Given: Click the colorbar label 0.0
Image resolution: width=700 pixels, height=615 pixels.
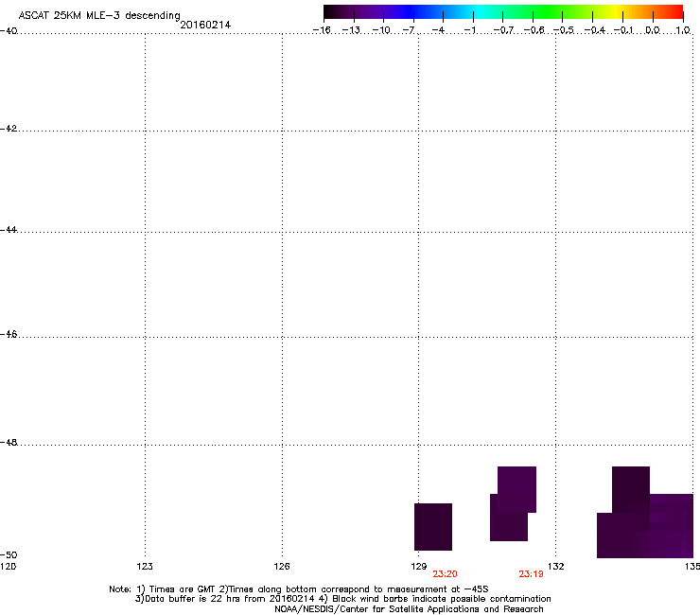Looking at the screenshot, I should point(653,30).
